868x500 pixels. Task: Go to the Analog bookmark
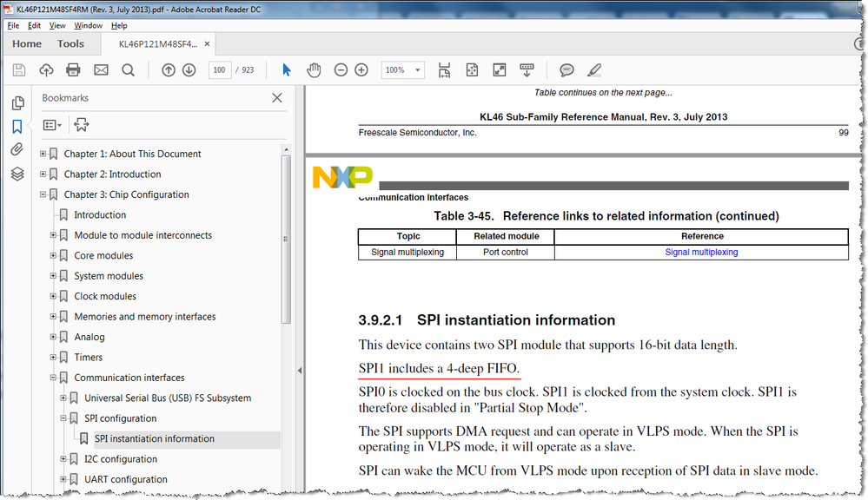[x=89, y=338]
